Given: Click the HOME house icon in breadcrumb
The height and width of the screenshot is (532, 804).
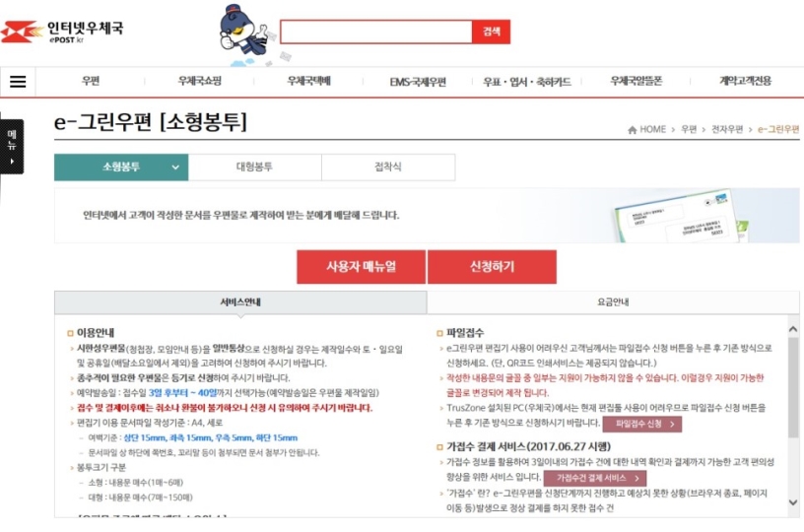Looking at the screenshot, I should [x=633, y=130].
